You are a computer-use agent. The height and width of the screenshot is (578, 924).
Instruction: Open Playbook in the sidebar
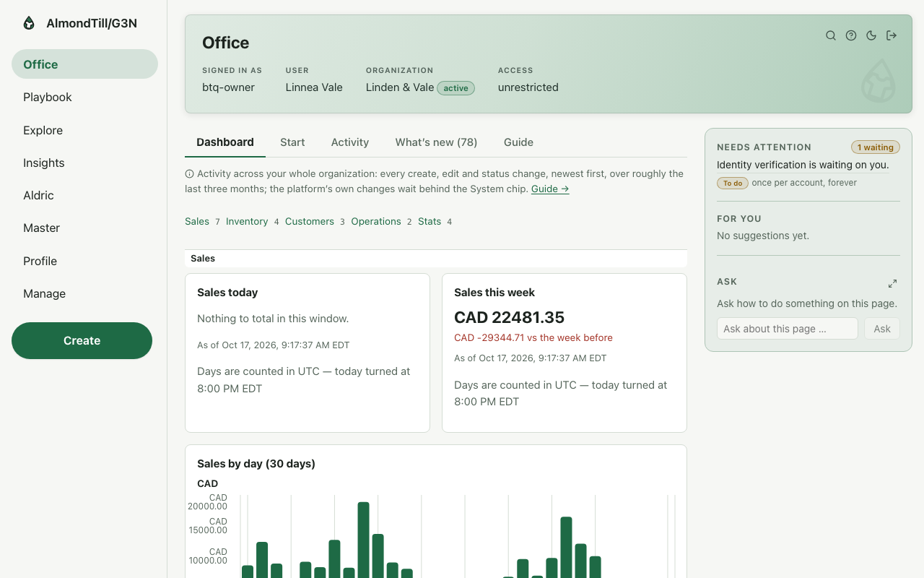(x=84, y=97)
